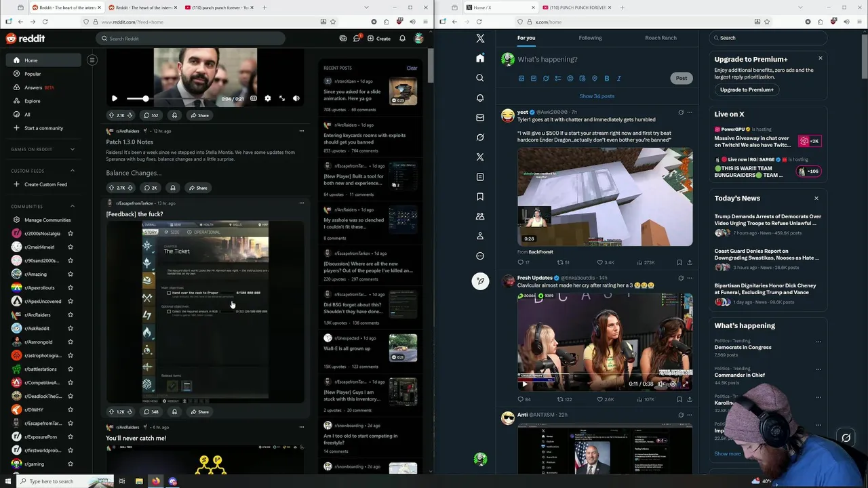Open X sidebar More circle icon
Screen dimensions: 868x488
(480, 256)
